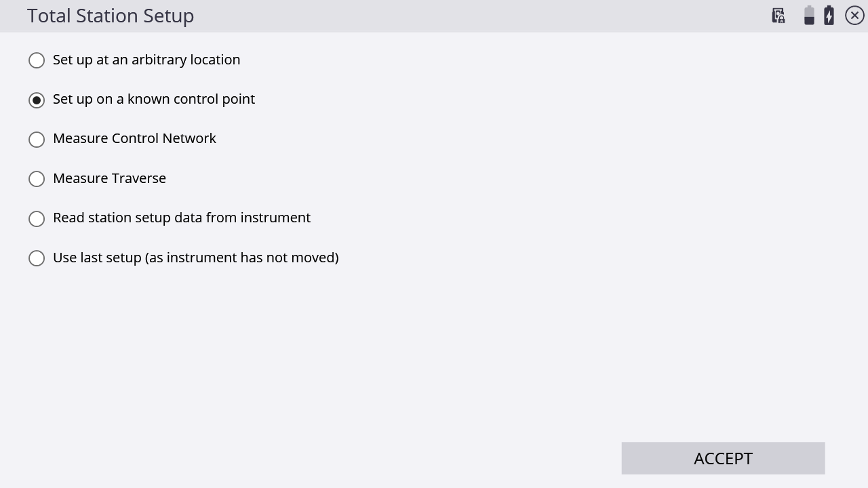Choose the known control point radio button

(37, 100)
